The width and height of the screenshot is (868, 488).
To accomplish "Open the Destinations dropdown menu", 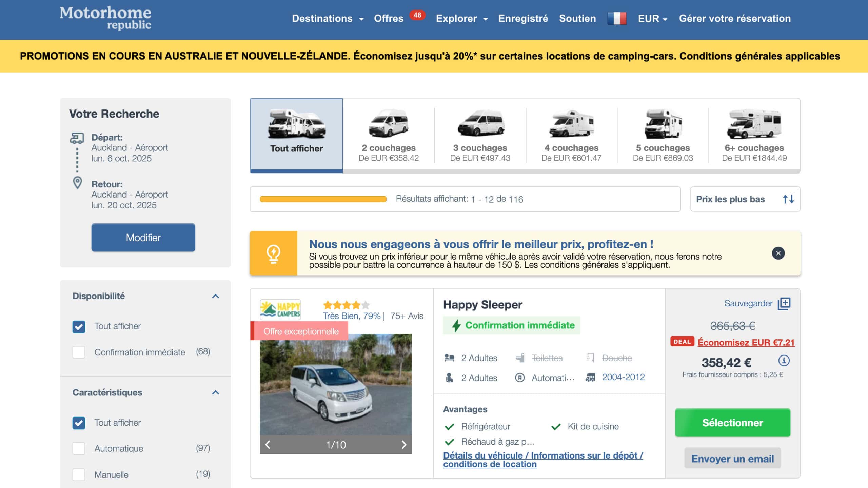I will 328,18.
